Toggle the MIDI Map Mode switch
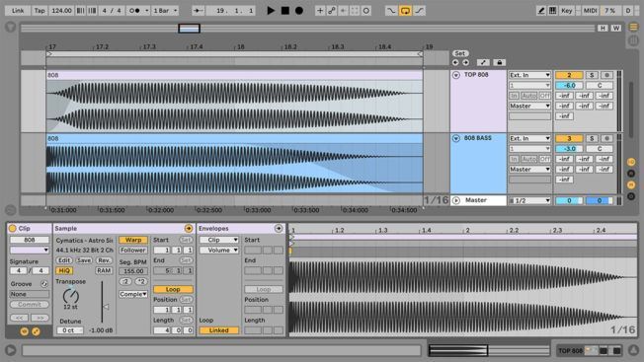The height and width of the screenshot is (362, 644). pyautogui.click(x=591, y=11)
